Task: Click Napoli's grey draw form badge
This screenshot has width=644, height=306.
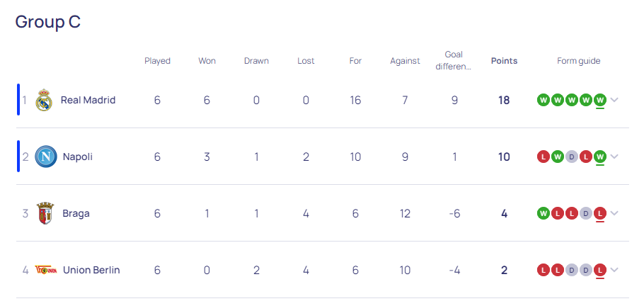Action: tap(572, 157)
